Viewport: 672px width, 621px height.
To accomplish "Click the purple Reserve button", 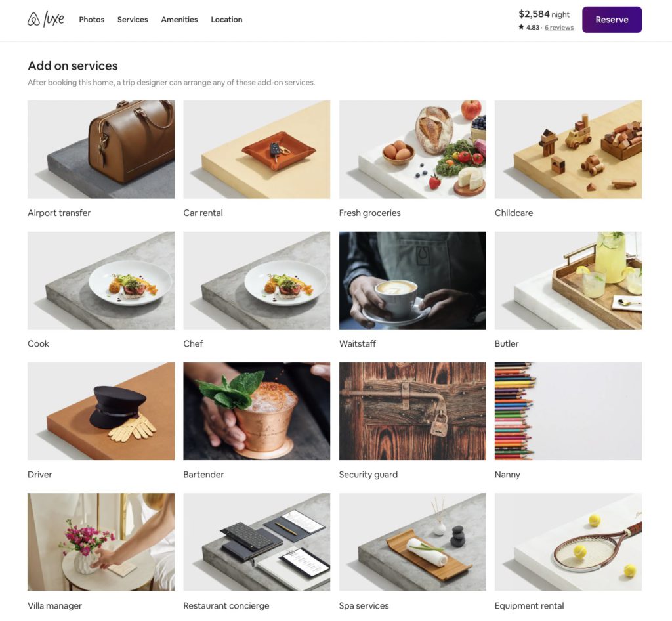I will [612, 20].
